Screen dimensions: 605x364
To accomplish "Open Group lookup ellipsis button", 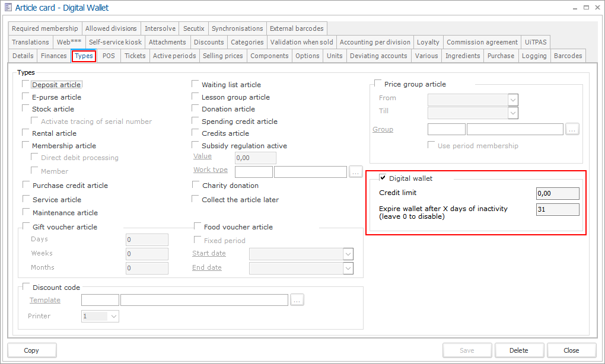I will pyautogui.click(x=572, y=129).
